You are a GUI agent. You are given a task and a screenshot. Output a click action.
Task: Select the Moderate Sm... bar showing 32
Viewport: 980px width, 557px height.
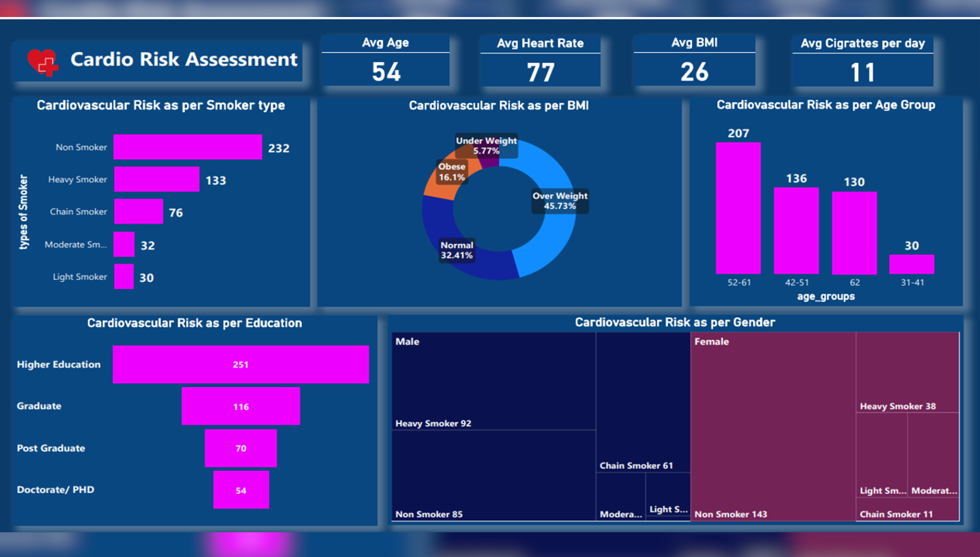[124, 244]
